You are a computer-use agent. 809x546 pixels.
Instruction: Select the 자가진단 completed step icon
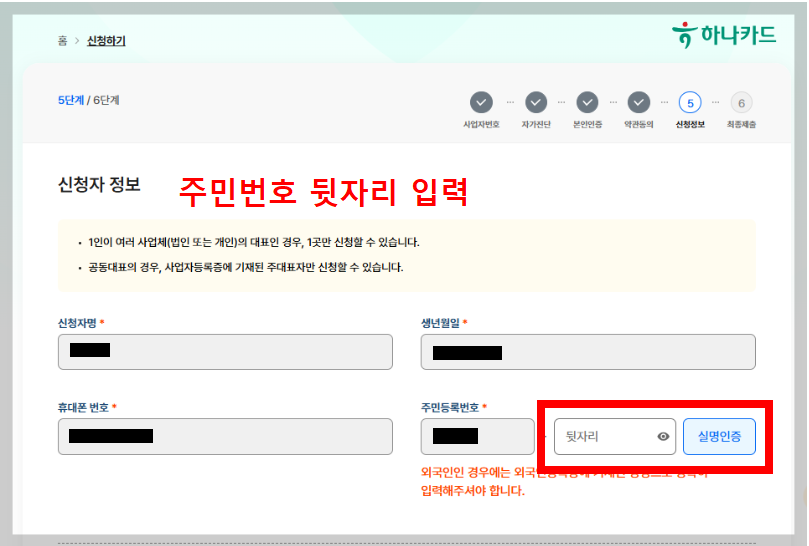pyautogui.click(x=536, y=103)
